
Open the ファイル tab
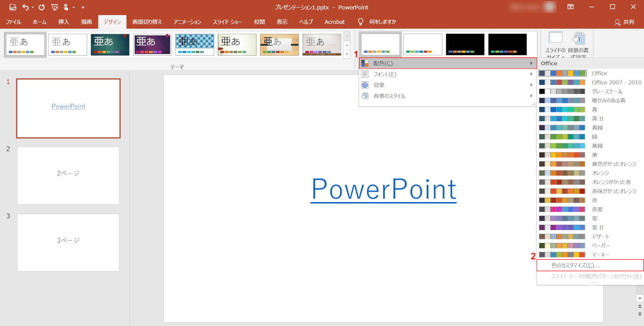coord(13,22)
